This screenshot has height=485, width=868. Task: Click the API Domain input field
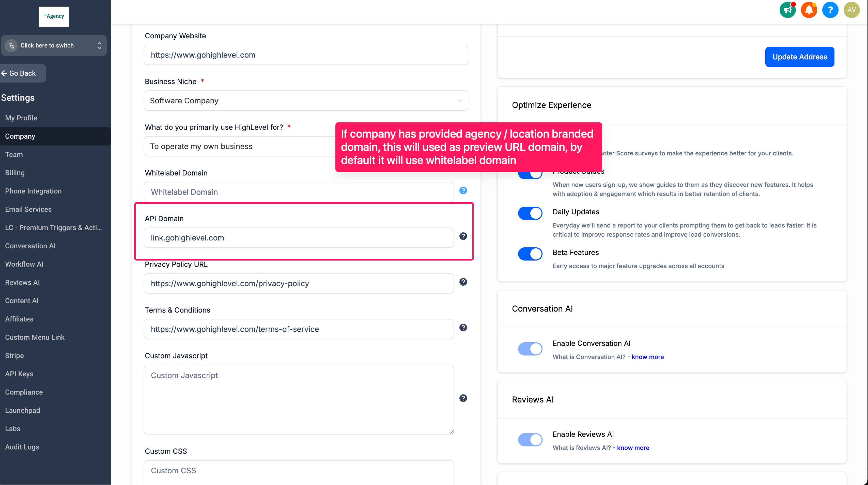299,238
